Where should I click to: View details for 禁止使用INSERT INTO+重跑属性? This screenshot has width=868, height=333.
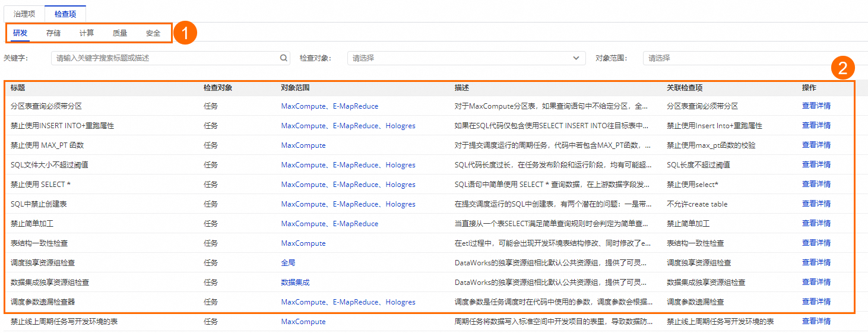click(816, 125)
